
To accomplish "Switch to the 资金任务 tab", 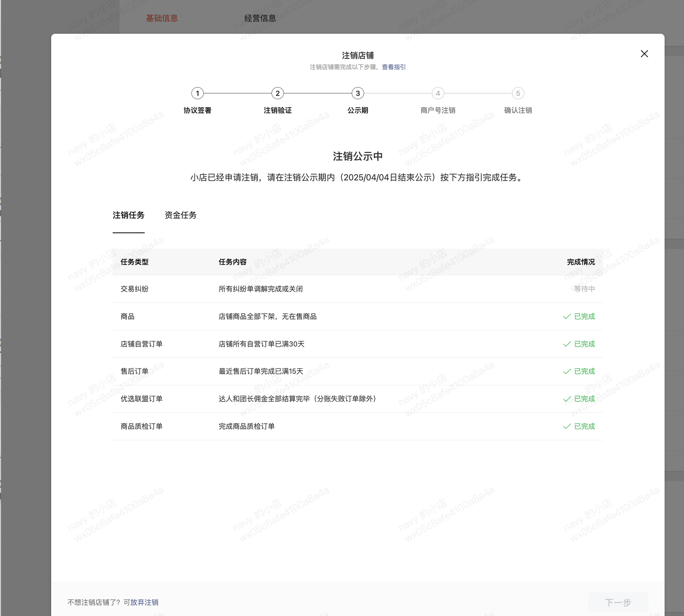I will coord(181,215).
